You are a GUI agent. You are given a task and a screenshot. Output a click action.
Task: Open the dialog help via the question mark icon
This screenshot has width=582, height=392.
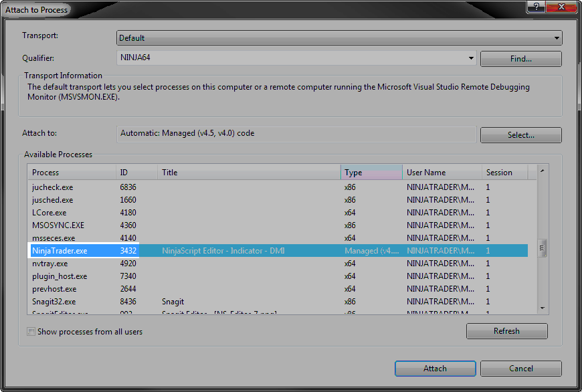pos(535,7)
